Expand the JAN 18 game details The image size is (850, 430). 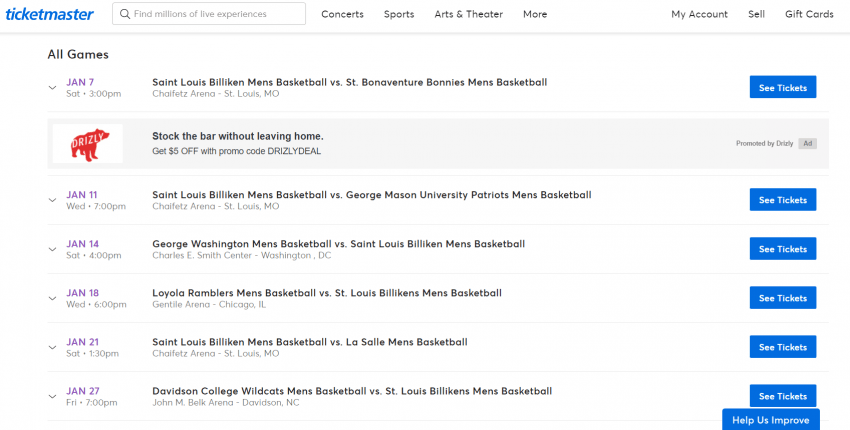pos(53,298)
